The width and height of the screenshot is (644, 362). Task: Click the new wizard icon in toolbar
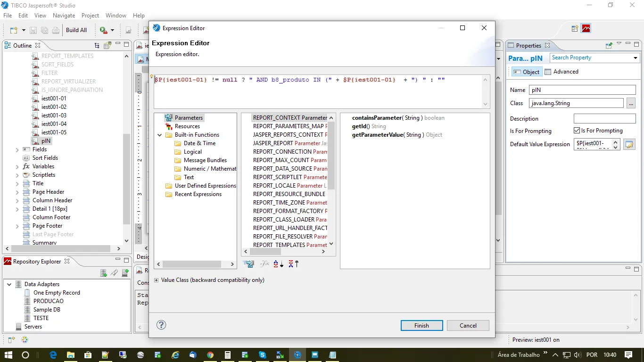coord(14,30)
